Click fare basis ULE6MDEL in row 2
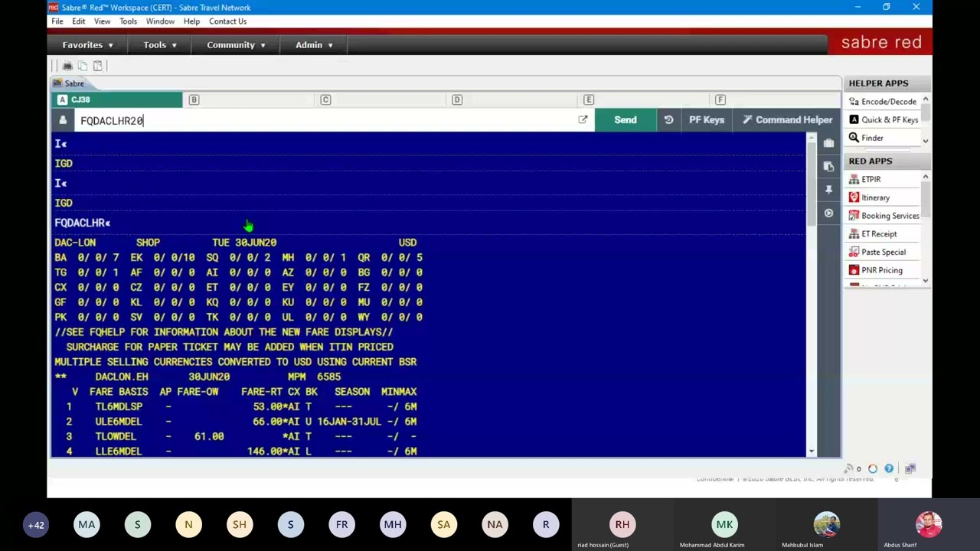This screenshot has height=551, width=980. point(119,422)
